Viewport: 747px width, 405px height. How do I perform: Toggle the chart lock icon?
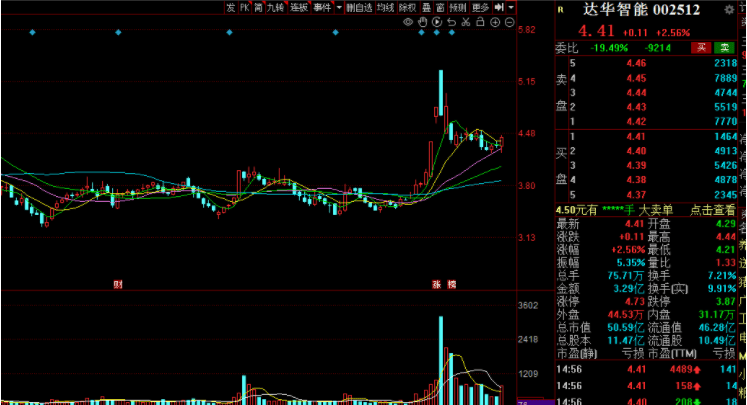[480, 22]
